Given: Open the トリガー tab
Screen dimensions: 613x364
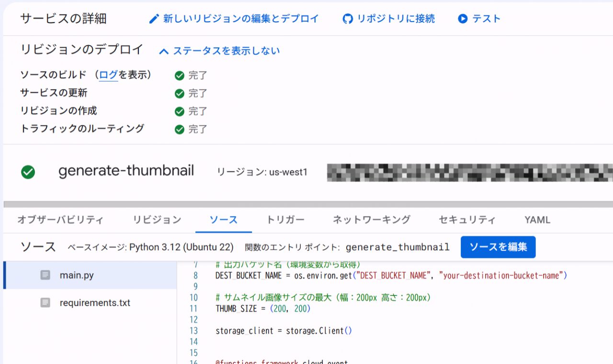Looking at the screenshot, I should click(285, 220).
